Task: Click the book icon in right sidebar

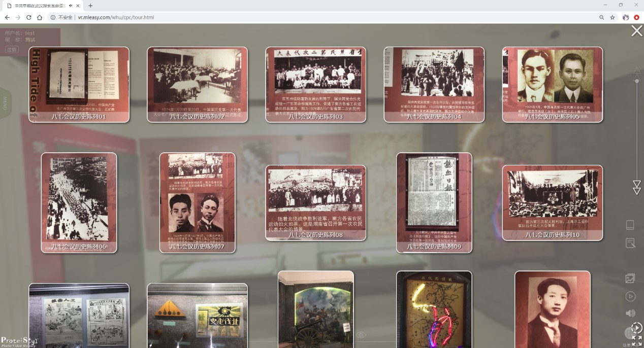Action: pos(630,225)
